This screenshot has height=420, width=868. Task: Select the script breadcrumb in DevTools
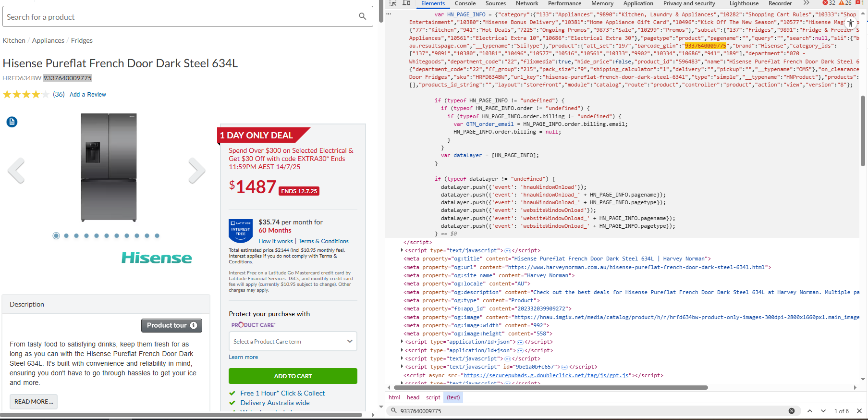pos(433,397)
